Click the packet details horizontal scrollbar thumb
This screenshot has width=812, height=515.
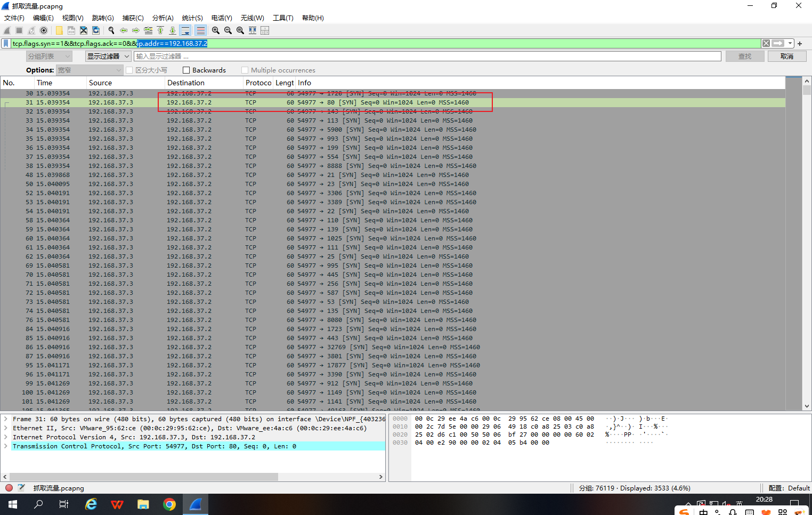[144, 477]
